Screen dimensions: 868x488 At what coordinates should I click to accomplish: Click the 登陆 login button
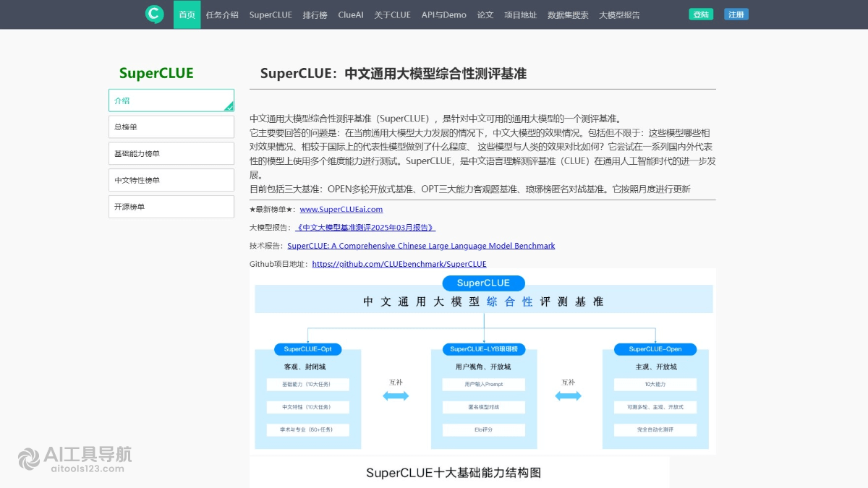701,14
